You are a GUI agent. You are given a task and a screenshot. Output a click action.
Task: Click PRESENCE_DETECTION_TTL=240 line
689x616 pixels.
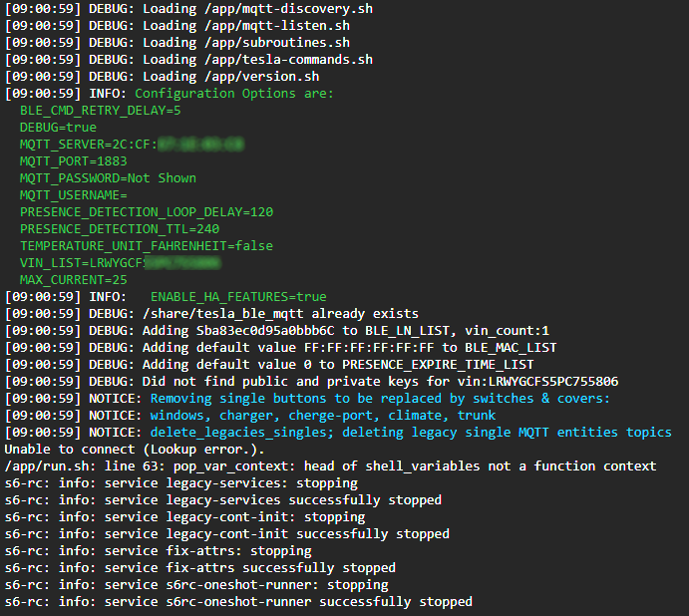(x=120, y=229)
